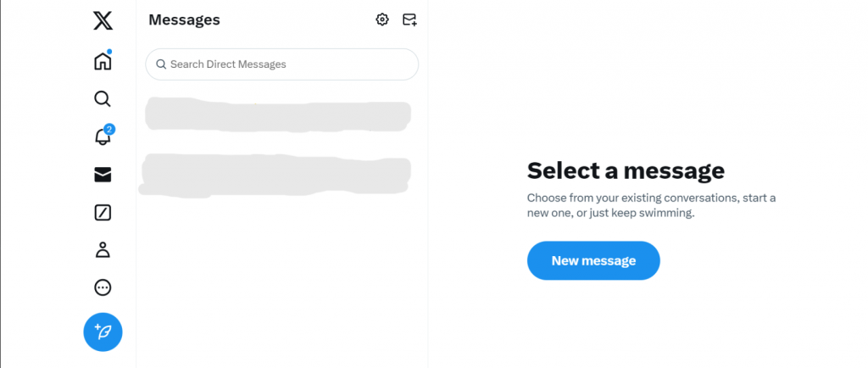The image size is (868, 368).
Task: Open Grok from the sidebar
Action: coord(103,213)
